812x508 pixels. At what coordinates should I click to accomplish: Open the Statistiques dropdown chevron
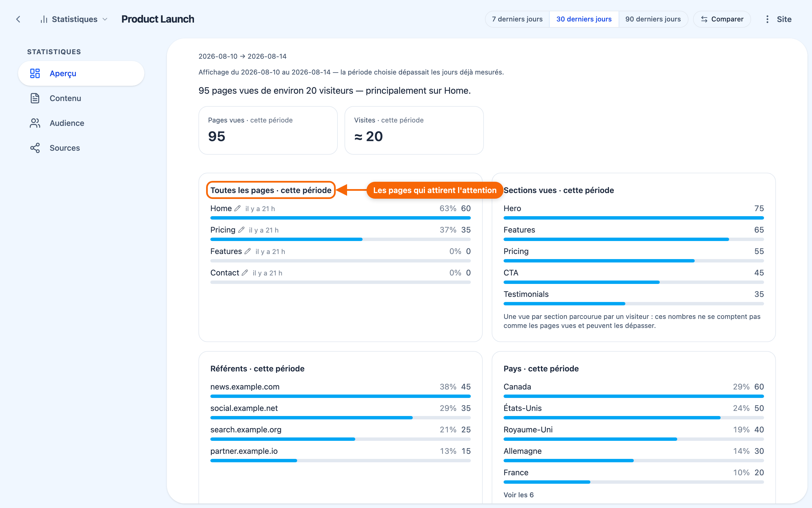click(105, 19)
